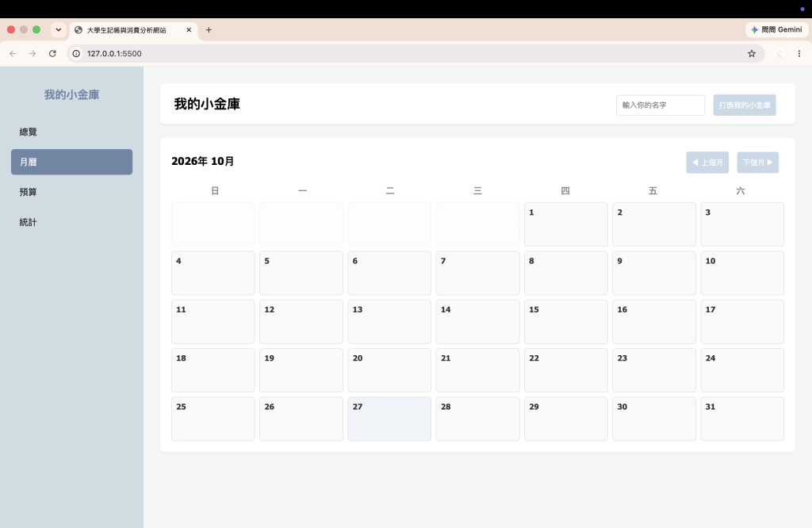Screen dimensions: 812x528
Task: Open the browser profile avatar
Action: [779, 53]
